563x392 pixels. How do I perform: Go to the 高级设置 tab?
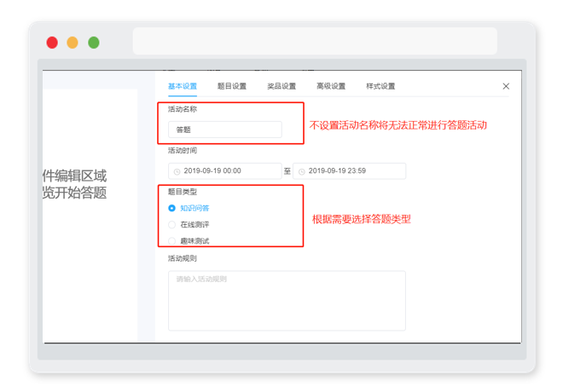[331, 86]
